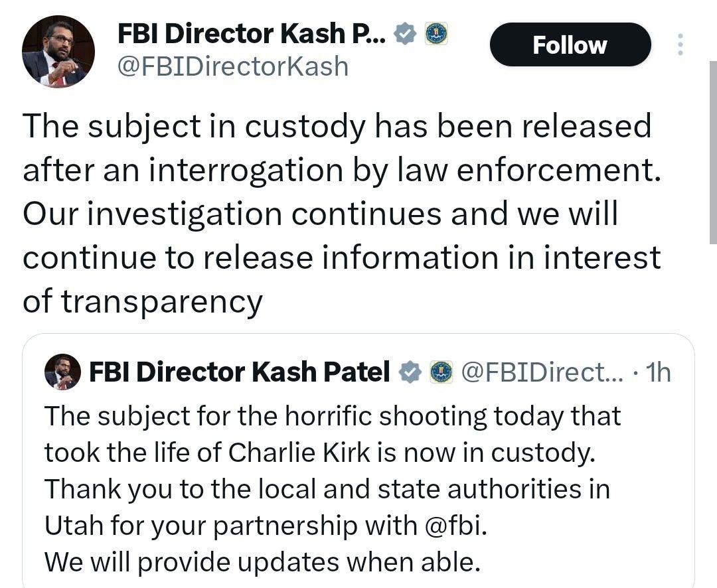The height and width of the screenshot is (588, 717).
Task: Click the vertical scrollbar on the right edge
Action: tap(713, 153)
